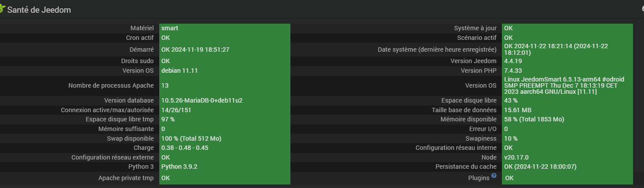Click the Plugins help question mark icon
Image resolution: width=644 pixels, height=188 pixels.
(494, 176)
